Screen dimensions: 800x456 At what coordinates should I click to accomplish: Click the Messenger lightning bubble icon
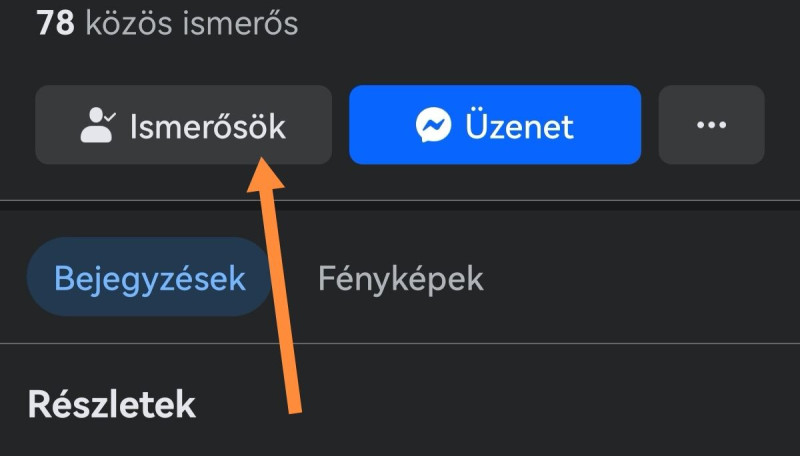(433, 125)
